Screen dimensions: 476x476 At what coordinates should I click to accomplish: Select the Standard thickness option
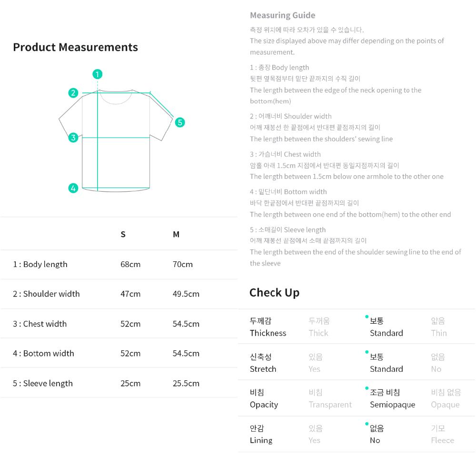point(386,327)
